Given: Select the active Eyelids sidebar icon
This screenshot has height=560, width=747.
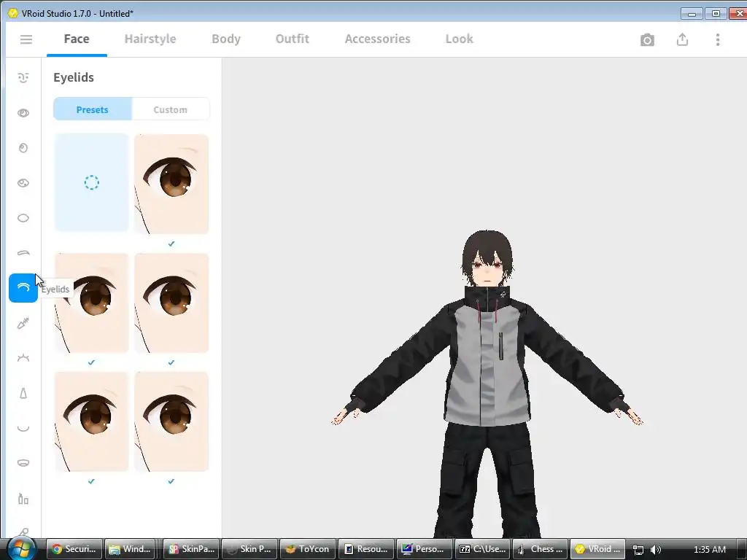Looking at the screenshot, I should click(x=23, y=287).
